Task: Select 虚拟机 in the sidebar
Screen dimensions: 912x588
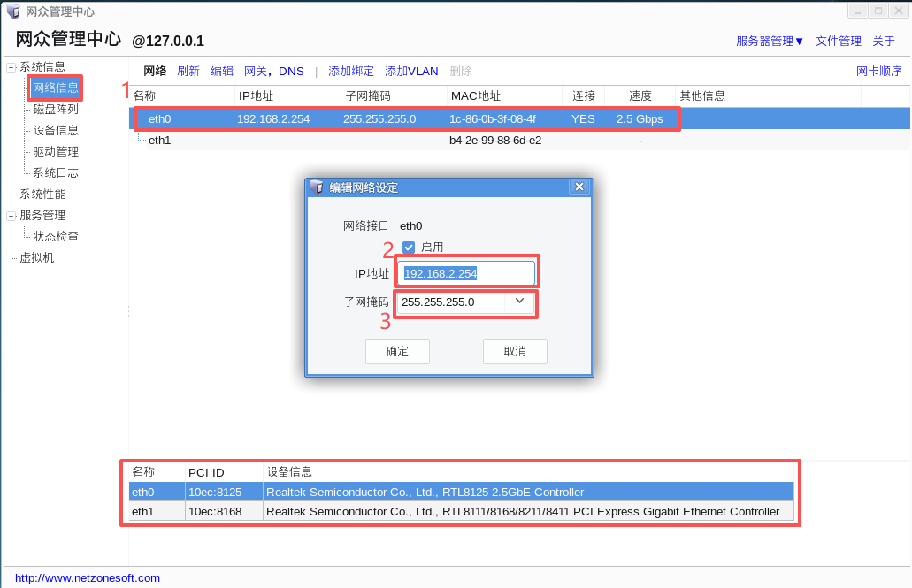Action: (36, 257)
